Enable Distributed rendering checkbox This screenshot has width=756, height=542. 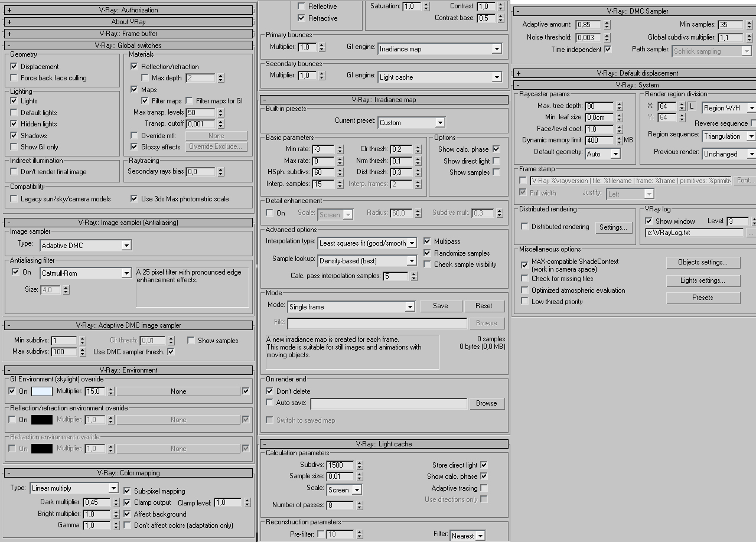click(524, 227)
